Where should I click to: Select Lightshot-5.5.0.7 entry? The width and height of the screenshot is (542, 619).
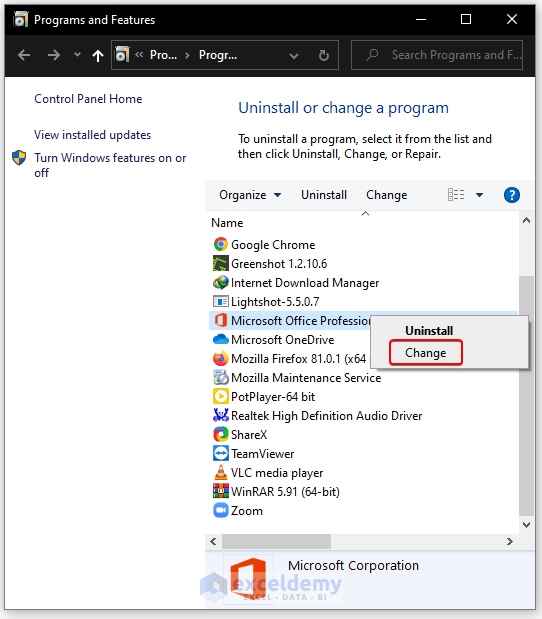pos(275,302)
